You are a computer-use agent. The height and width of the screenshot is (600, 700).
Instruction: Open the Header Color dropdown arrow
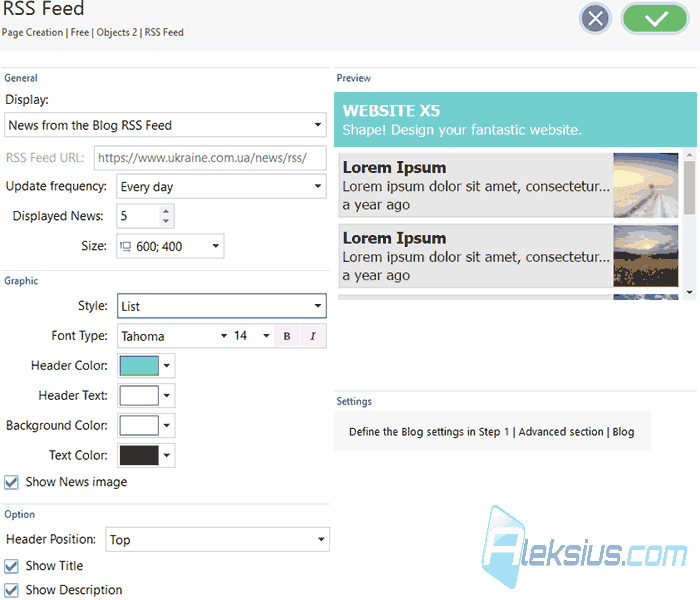(167, 366)
